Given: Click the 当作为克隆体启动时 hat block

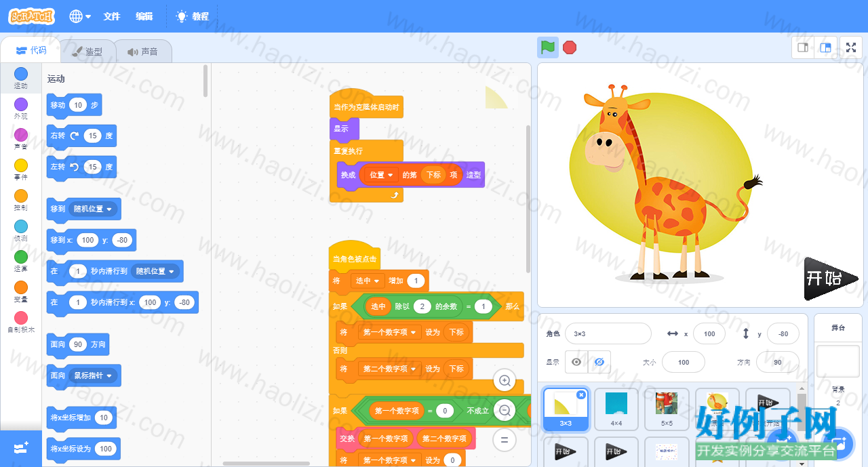Looking at the screenshot, I should coord(366,106).
